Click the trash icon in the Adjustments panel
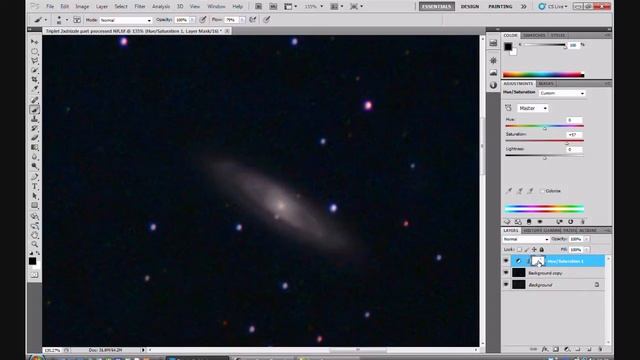The height and width of the screenshot is (360, 640). click(x=582, y=222)
